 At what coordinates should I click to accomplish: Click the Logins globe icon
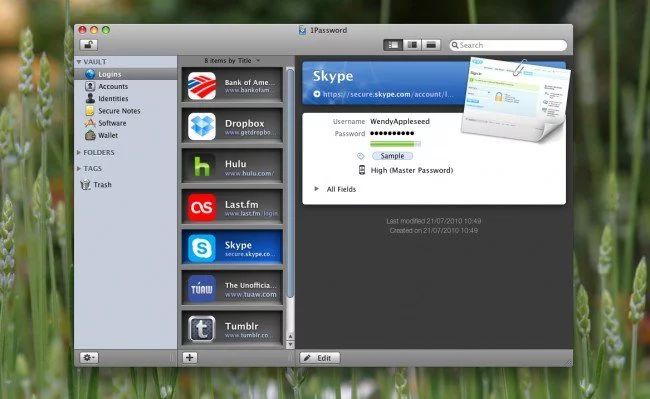coord(90,74)
